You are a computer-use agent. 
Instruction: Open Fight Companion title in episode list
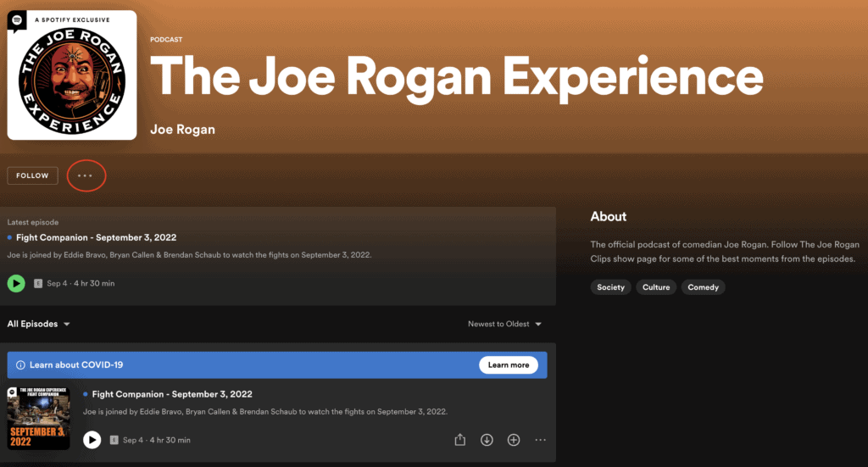point(172,394)
